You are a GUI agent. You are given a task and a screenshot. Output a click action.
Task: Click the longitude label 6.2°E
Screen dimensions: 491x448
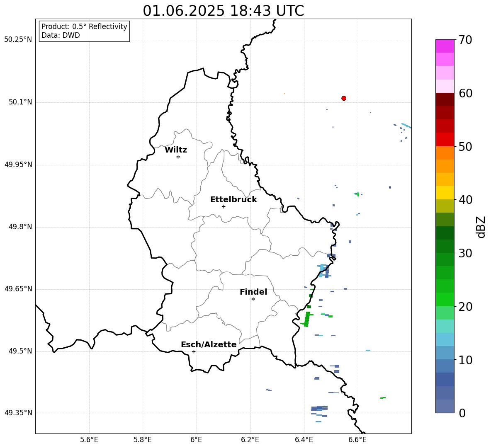250,440
